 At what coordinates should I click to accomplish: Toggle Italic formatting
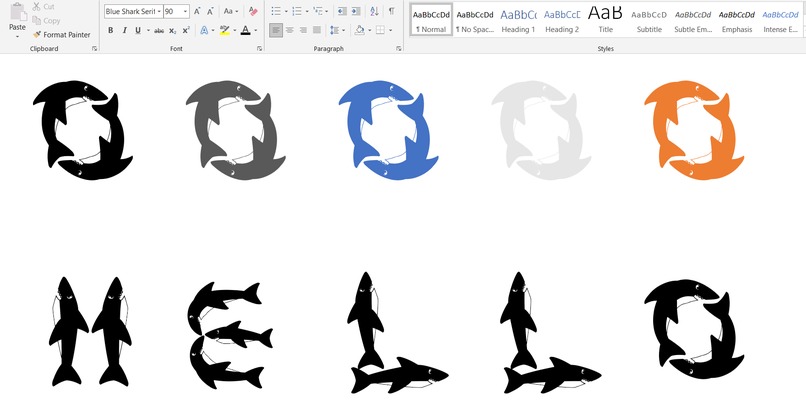tap(124, 31)
